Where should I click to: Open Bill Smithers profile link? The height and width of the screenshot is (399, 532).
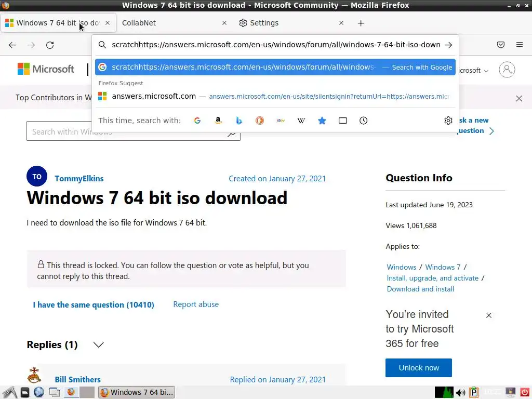(78, 379)
